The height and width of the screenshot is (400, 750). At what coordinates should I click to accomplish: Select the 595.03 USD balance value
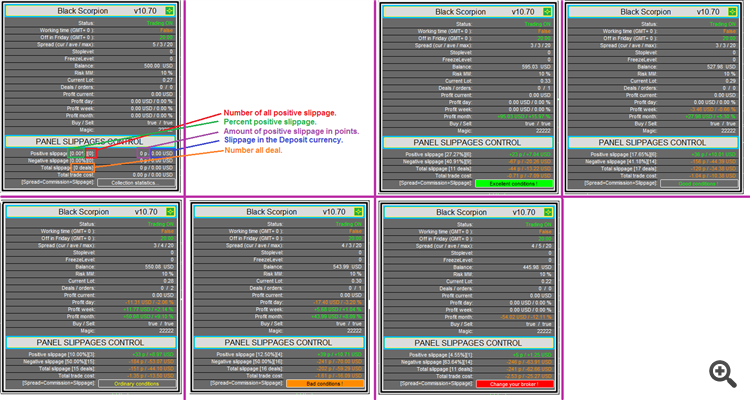coord(536,67)
